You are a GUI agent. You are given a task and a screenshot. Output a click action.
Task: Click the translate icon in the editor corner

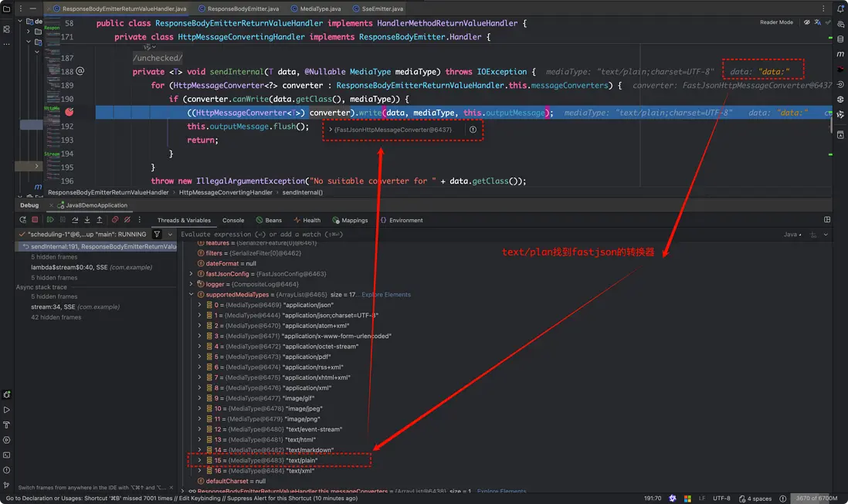pos(818,22)
